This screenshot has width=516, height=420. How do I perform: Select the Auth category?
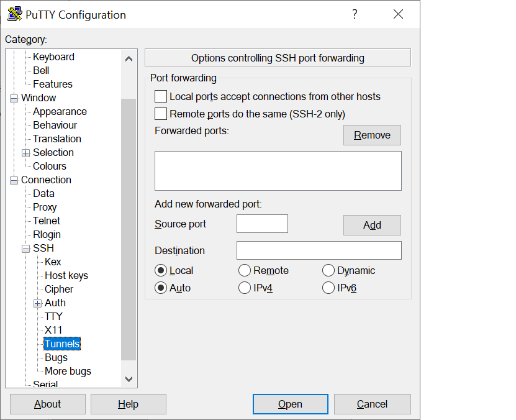(55, 303)
